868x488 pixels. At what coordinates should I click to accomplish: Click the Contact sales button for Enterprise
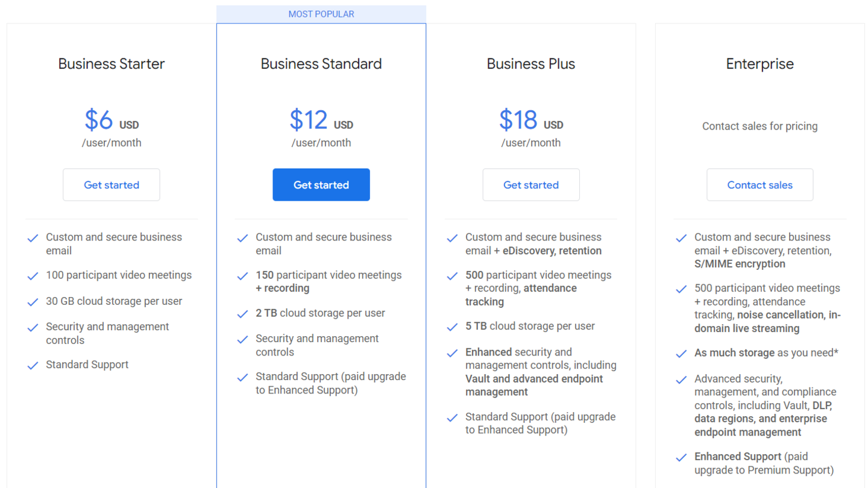click(759, 185)
